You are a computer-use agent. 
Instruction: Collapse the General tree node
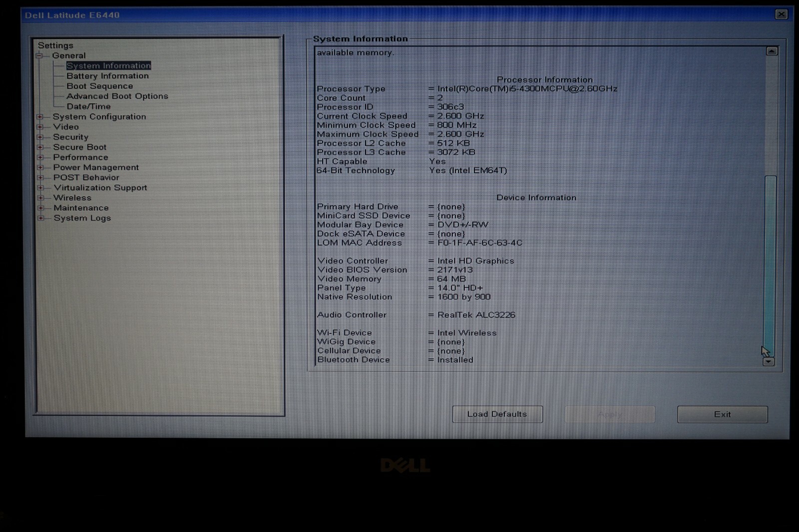[x=39, y=56]
